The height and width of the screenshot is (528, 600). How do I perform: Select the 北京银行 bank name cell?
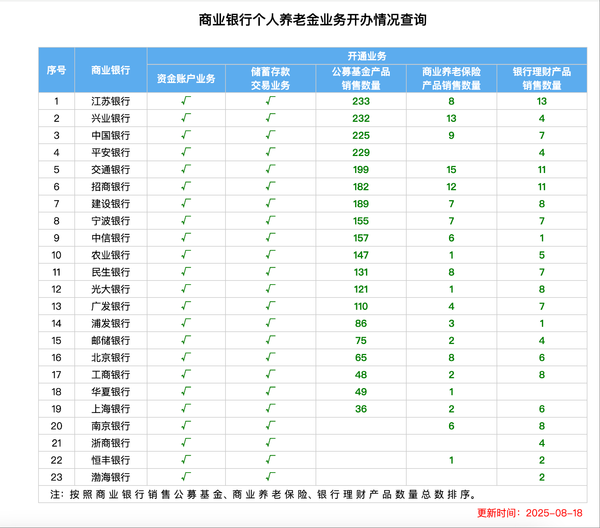coord(111,358)
